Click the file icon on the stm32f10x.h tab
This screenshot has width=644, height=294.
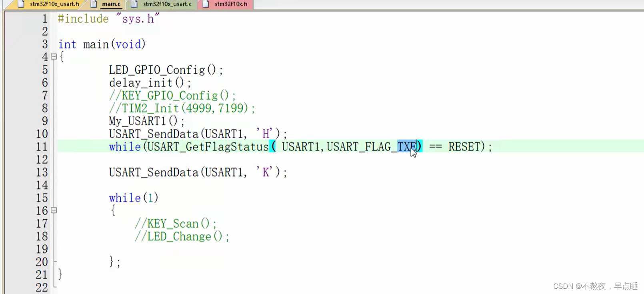(206, 4)
